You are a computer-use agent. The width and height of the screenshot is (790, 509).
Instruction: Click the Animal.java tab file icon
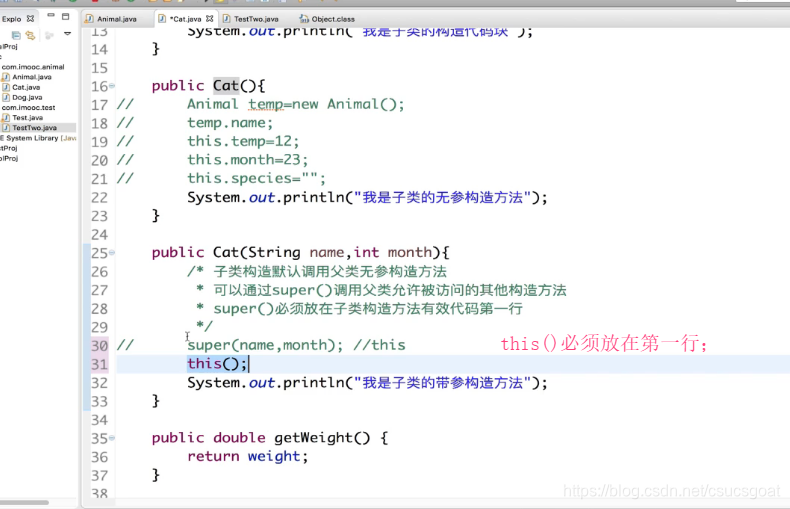click(x=89, y=19)
